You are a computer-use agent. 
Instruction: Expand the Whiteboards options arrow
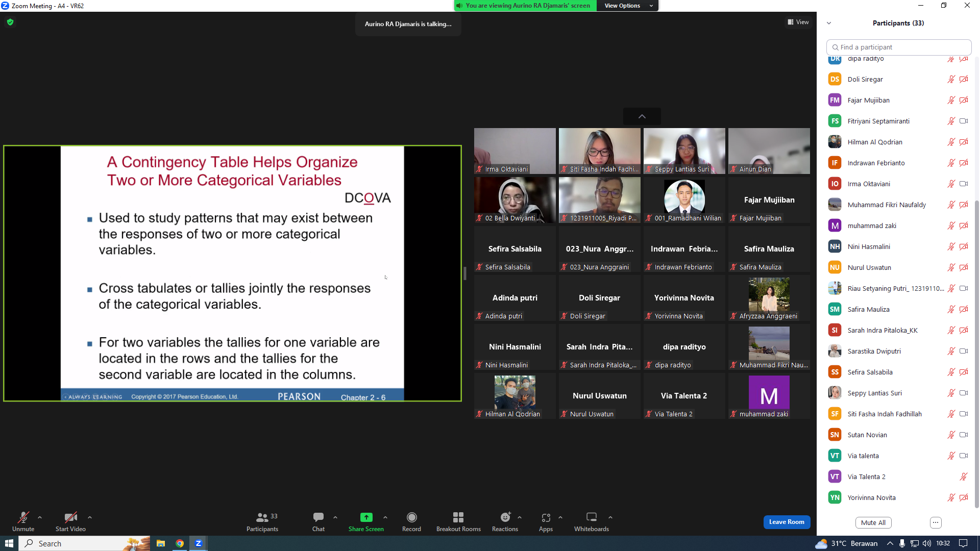click(610, 517)
